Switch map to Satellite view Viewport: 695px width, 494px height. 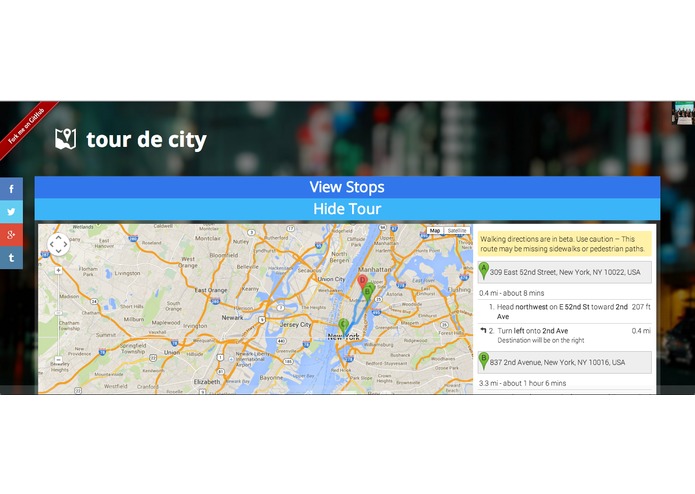click(457, 231)
